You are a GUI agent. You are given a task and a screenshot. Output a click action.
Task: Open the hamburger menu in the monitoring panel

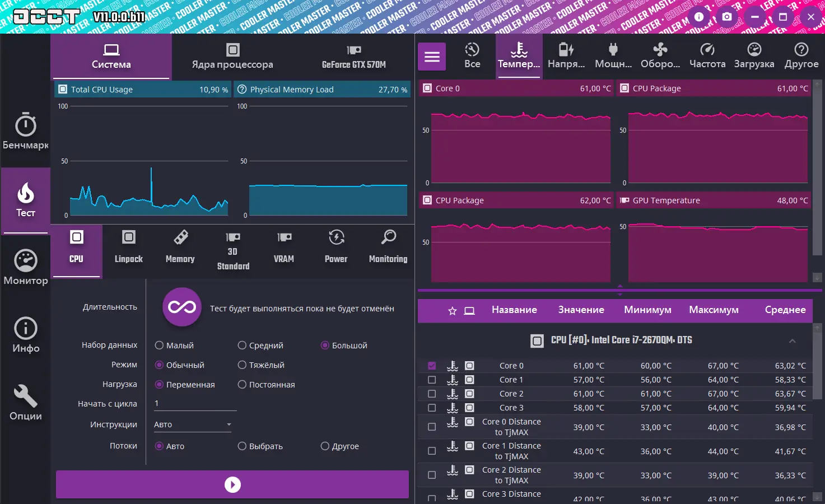click(431, 56)
